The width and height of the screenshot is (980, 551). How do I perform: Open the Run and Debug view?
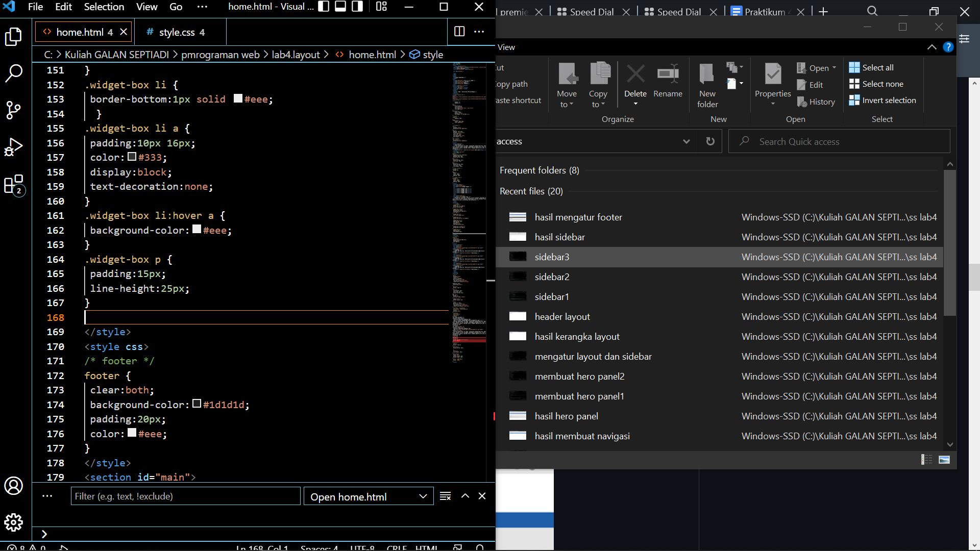(14, 147)
